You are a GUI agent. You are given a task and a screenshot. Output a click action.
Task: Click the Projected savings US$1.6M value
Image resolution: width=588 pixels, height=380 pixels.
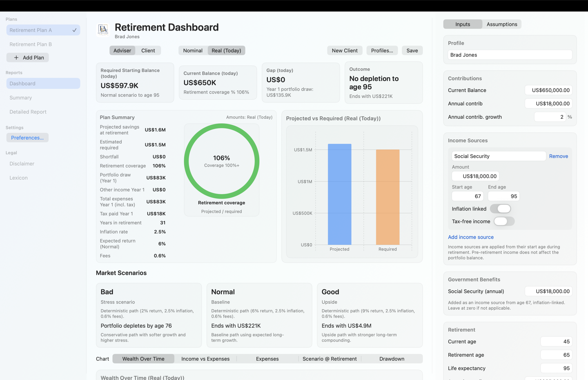155,130
